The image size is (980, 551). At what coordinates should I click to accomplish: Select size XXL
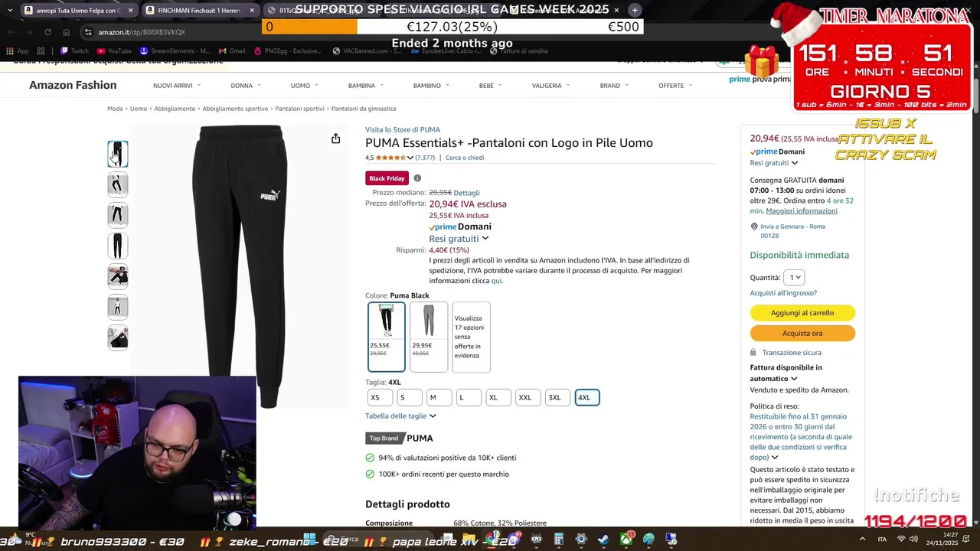point(528,397)
